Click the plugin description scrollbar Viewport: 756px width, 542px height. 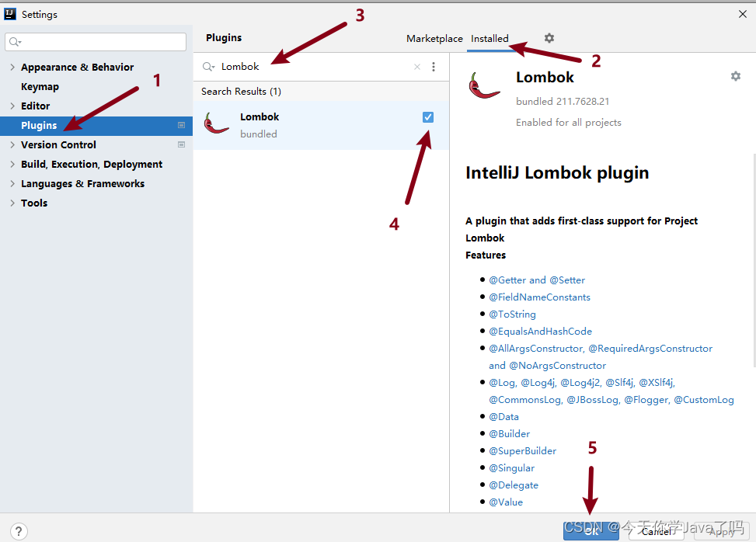pyautogui.click(x=754, y=260)
